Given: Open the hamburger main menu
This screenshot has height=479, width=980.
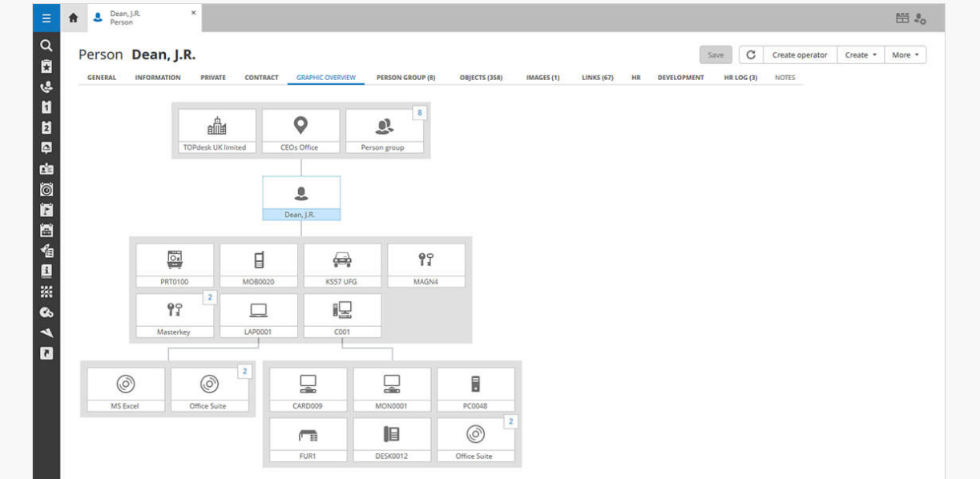Looking at the screenshot, I should click(x=46, y=18).
